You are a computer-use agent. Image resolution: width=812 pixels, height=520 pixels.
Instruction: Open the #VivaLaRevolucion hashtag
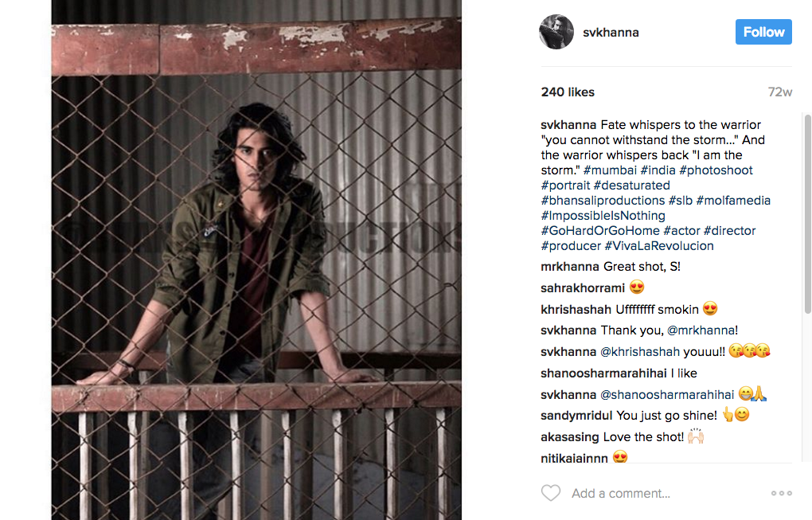coord(658,246)
